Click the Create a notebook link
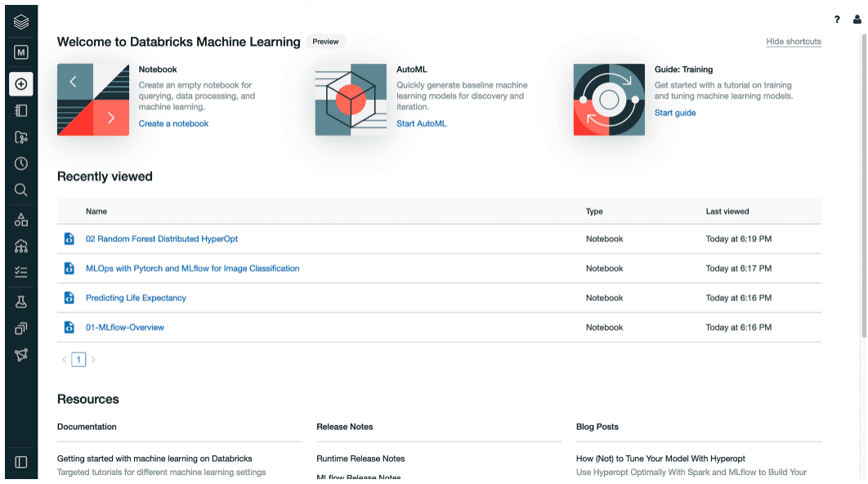The height and width of the screenshot is (484, 868). pos(173,123)
